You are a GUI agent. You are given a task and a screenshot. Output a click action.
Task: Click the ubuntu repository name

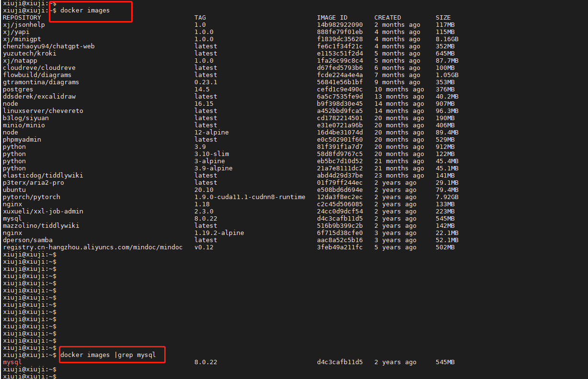(14, 189)
